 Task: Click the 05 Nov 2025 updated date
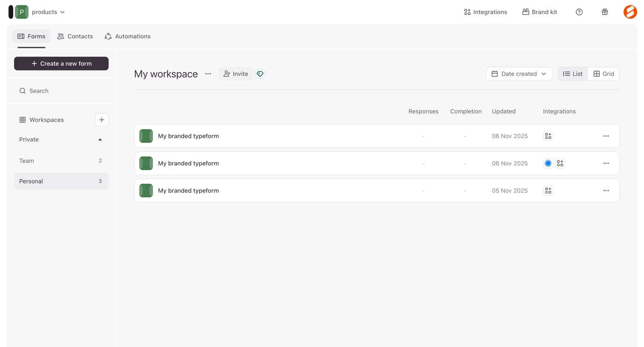click(x=510, y=191)
